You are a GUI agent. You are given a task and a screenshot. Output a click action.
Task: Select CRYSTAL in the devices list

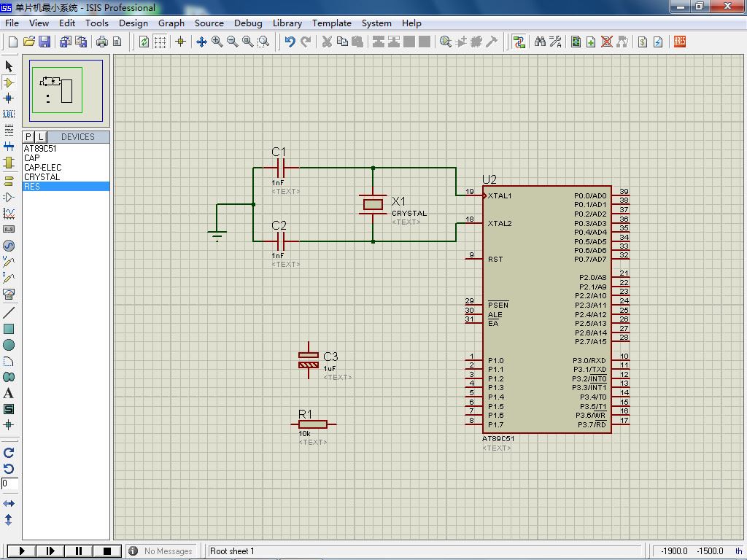[42, 177]
